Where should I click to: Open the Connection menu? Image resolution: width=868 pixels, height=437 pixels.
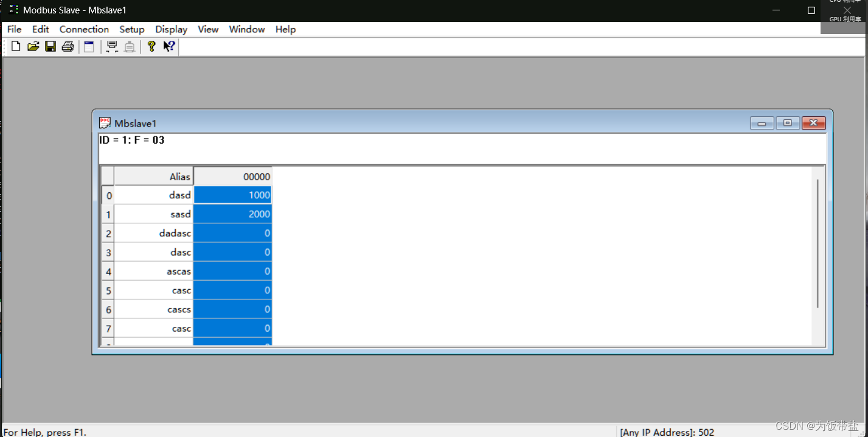84,29
